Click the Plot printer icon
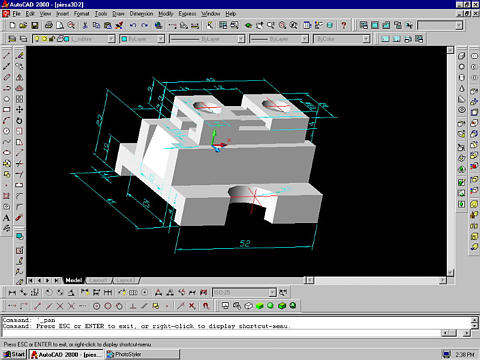Screen dimensions: 480x360 (49, 25)
